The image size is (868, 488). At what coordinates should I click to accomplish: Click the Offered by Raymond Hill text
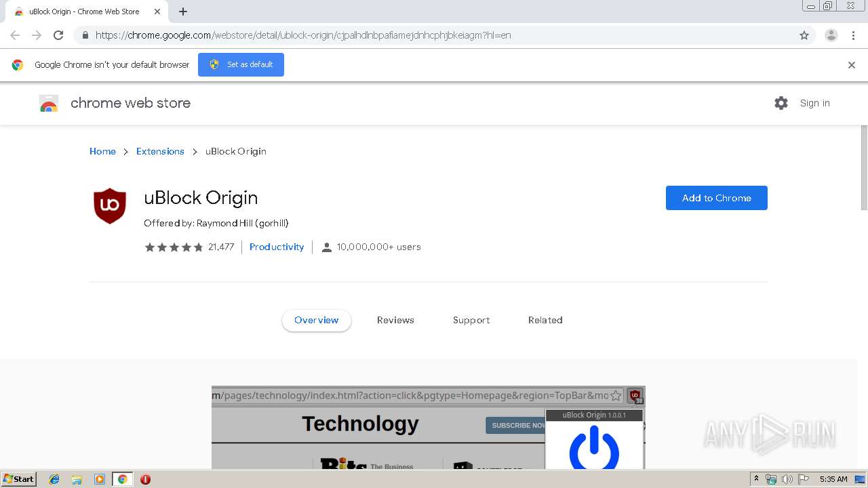tap(216, 223)
